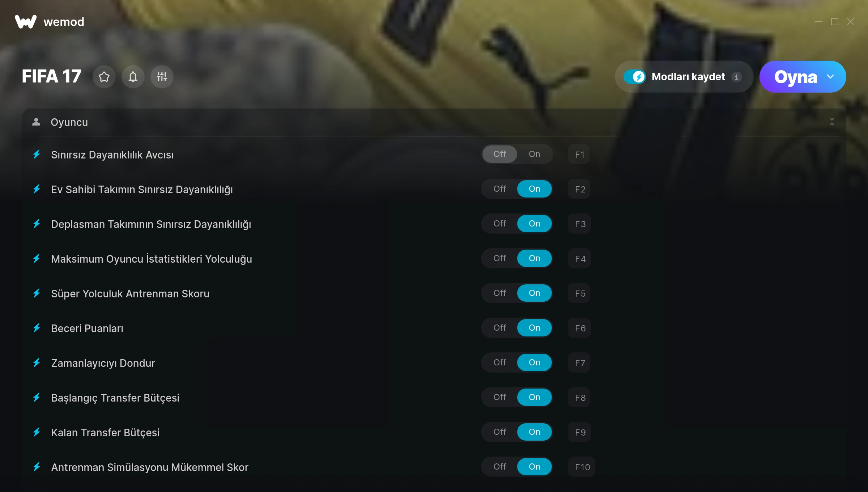Screen dimensions: 868x492
Task: Collapse the Oyuncu section
Action: tap(832, 122)
